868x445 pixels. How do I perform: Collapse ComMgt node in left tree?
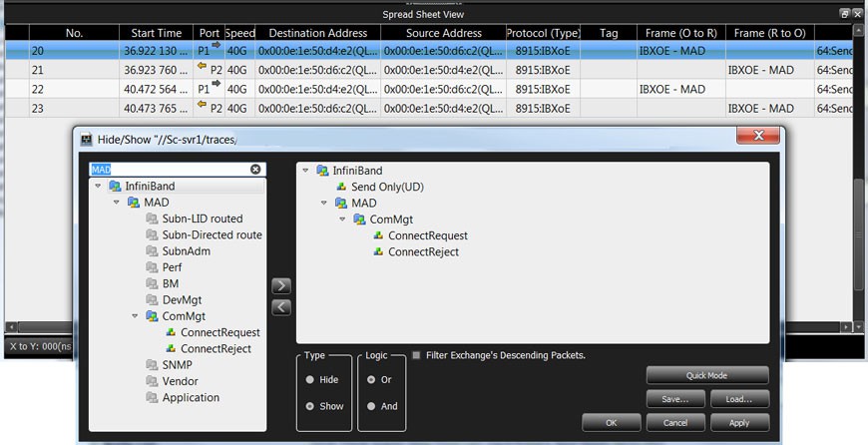click(135, 316)
